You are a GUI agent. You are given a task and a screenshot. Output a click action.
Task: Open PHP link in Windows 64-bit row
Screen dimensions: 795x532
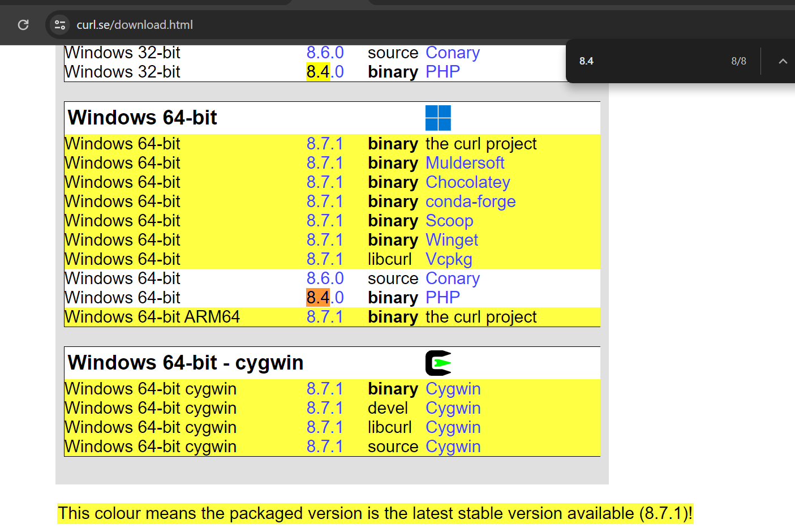point(442,298)
